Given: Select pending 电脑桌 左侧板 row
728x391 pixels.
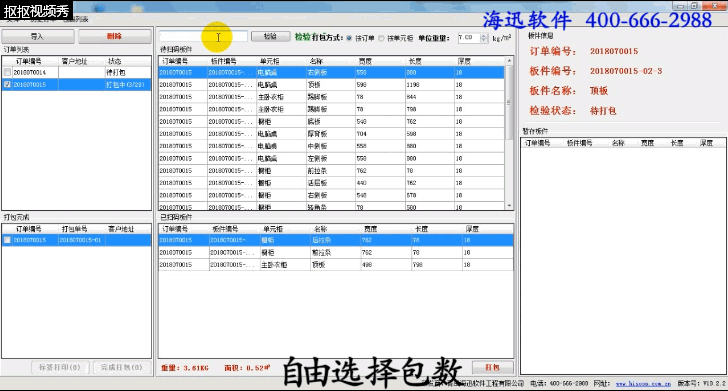Looking at the screenshot, I should click(x=332, y=158).
